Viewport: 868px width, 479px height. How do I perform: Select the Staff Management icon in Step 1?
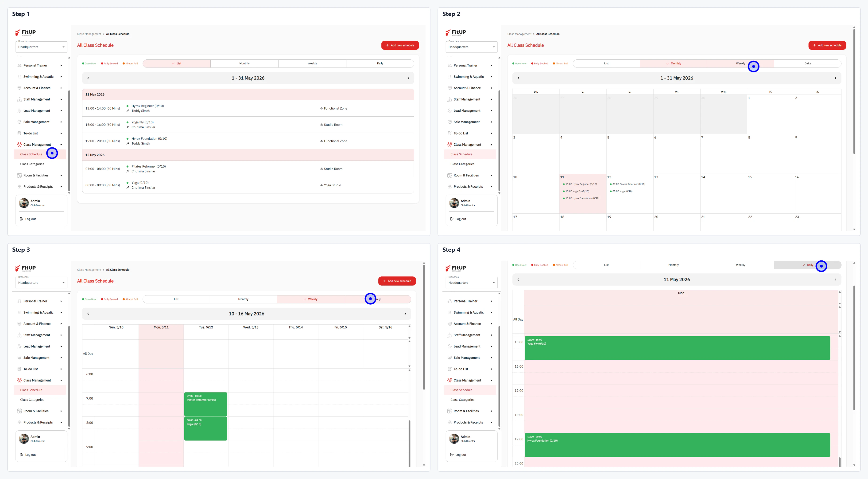(19, 99)
